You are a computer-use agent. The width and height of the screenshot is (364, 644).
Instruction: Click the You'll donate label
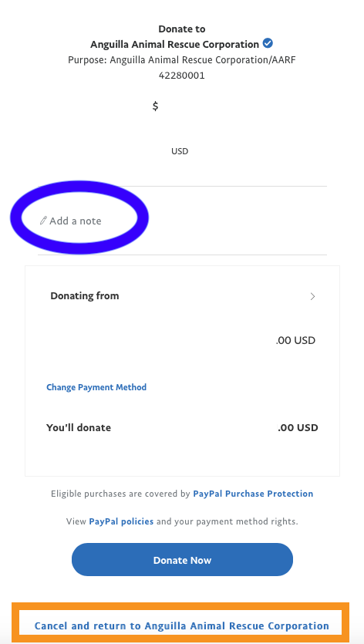(x=79, y=427)
